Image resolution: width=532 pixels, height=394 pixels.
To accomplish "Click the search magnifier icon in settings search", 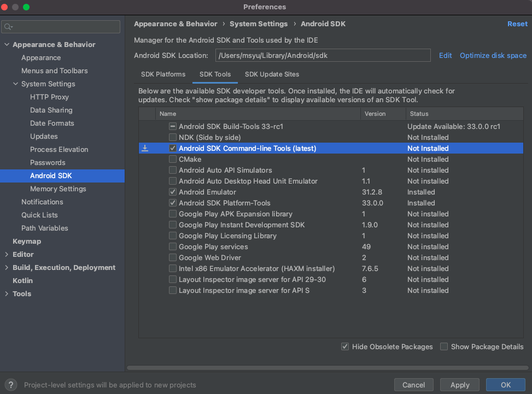I will coord(8,27).
